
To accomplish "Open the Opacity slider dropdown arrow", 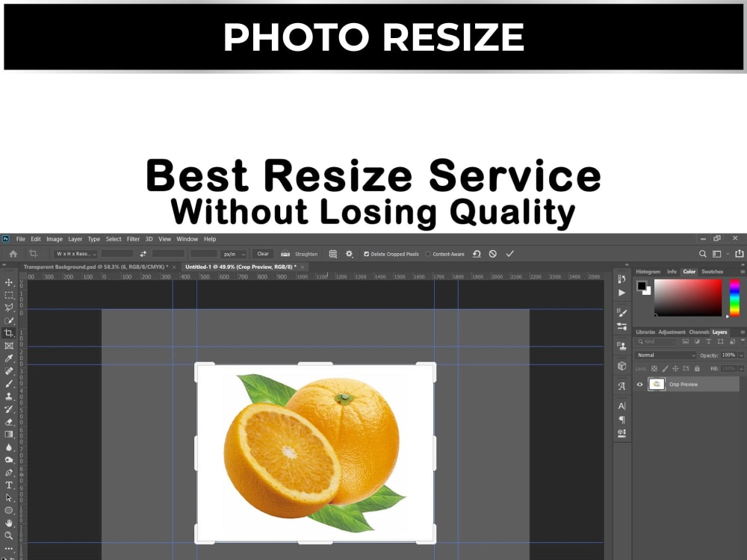I will (x=741, y=355).
